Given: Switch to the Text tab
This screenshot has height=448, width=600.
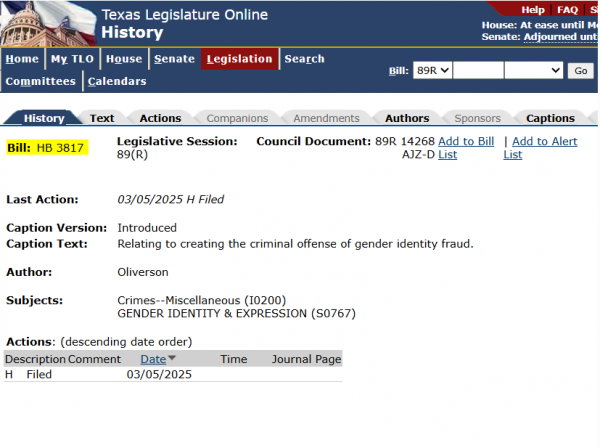Looking at the screenshot, I should tap(102, 118).
